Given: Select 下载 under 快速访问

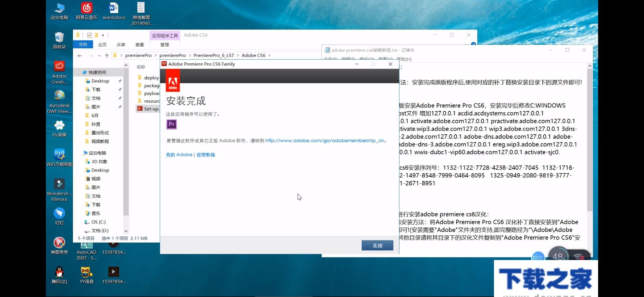Looking at the screenshot, I should tap(96, 90).
